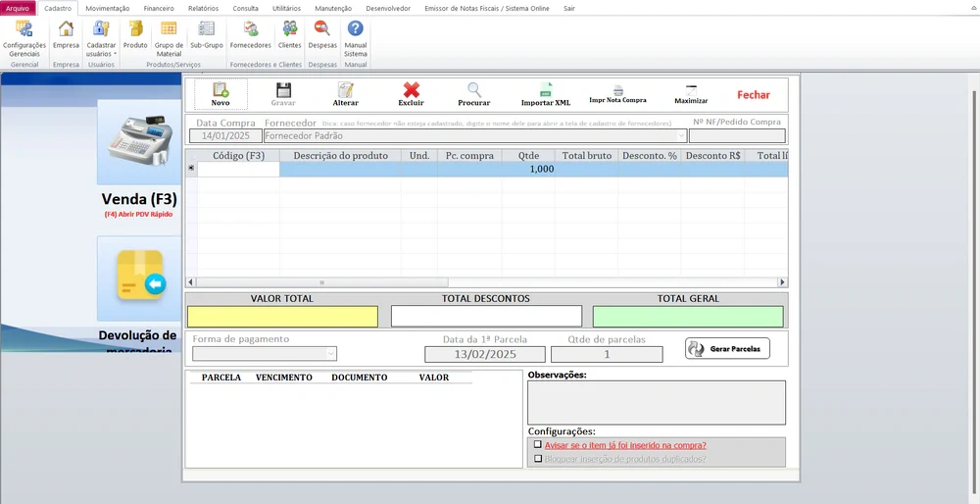Click the Importar XML icon
This screenshot has height=504, width=980.
coord(546,91)
